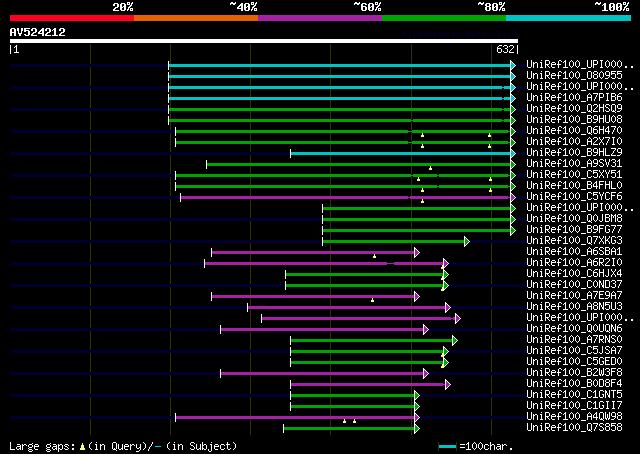Select the UniRef100_C5YCF6 label
The width and height of the screenshot is (640, 454).
click(x=574, y=197)
